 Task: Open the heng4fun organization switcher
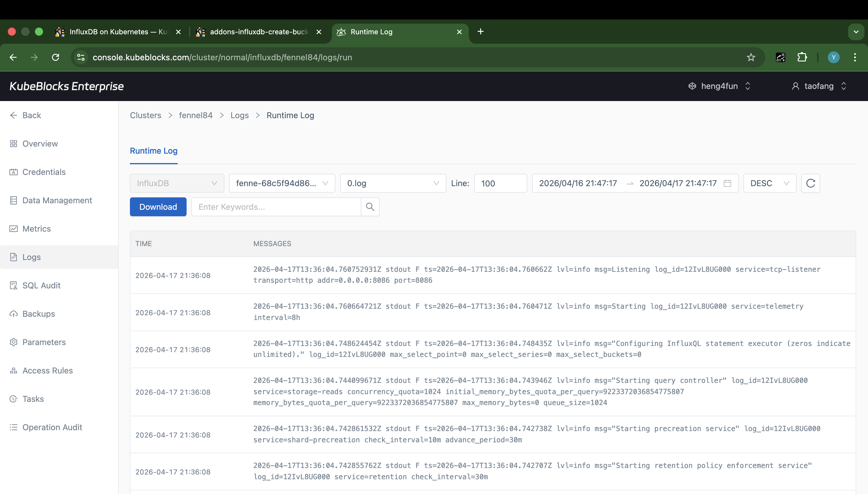tap(719, 86)
